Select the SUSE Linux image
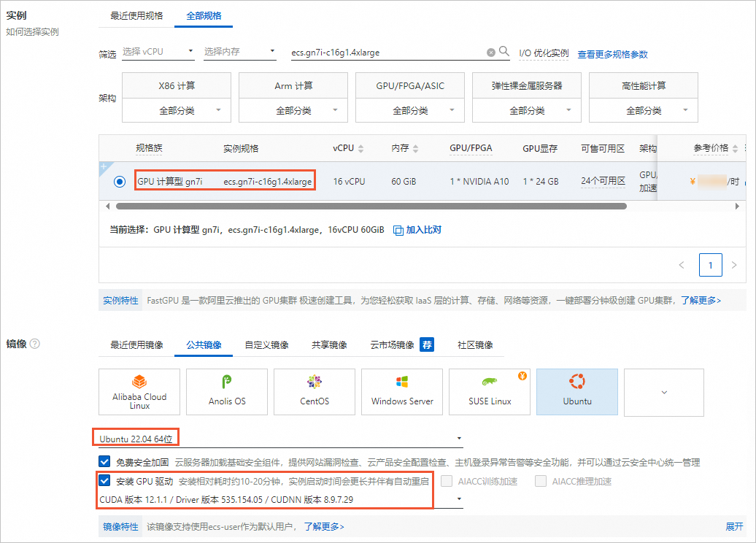 coord(490,392)
